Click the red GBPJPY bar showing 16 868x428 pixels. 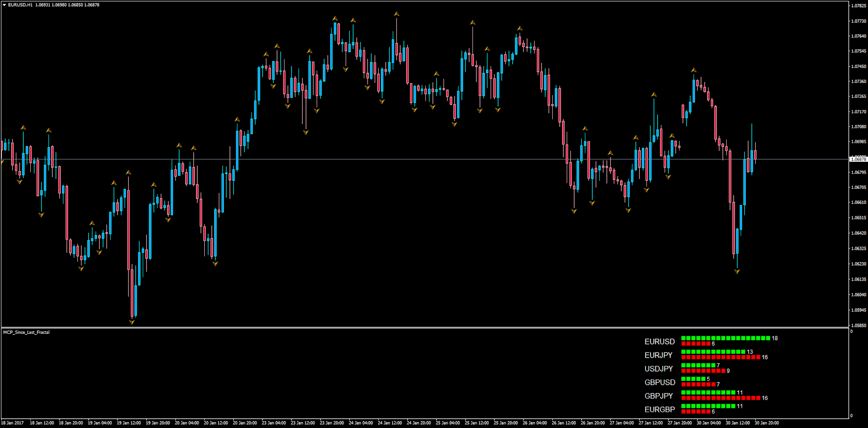pos(721,398)
